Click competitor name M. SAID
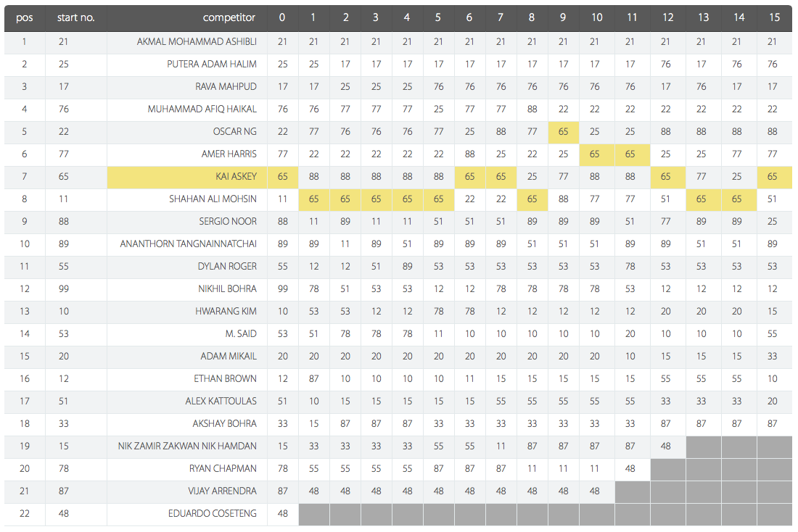The image size is (798, 532). [241, 333]
